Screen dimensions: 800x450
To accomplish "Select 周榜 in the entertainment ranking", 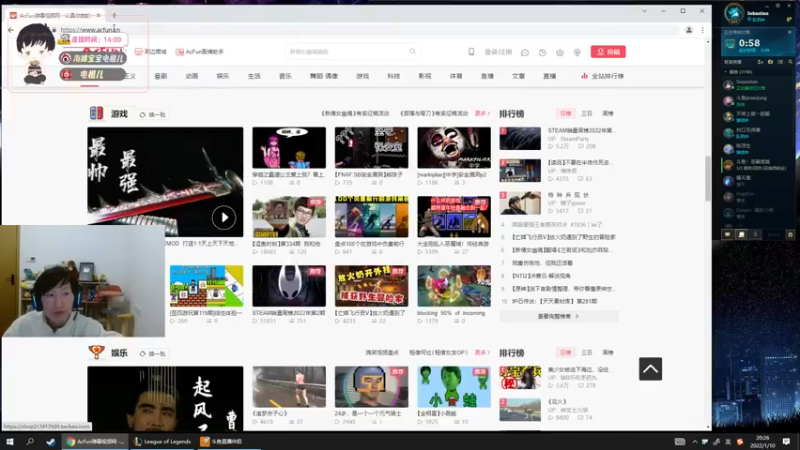I will click(608, 353).
